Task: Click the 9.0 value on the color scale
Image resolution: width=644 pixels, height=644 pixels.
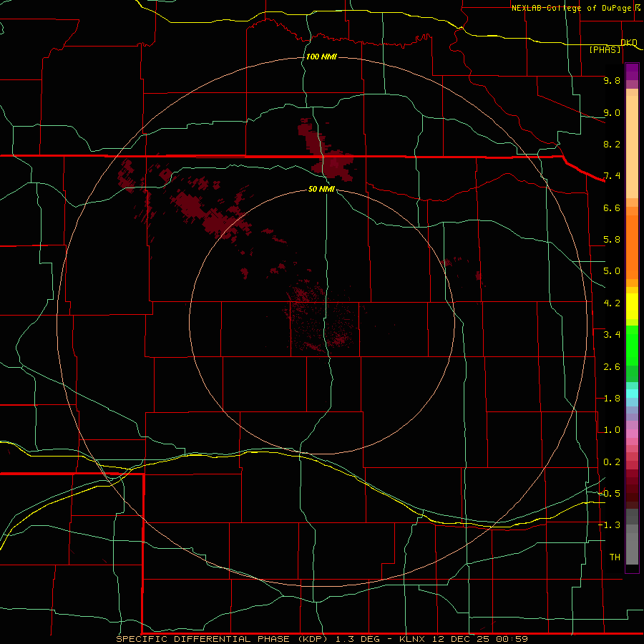Action: pyautogui.click(x=612, y=112)
